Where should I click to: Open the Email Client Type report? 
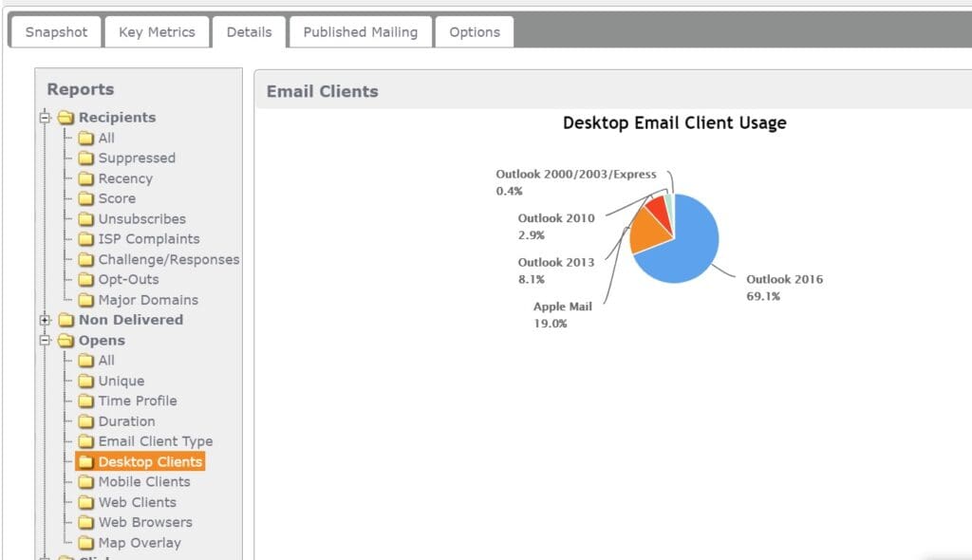[x=155, y=441]
